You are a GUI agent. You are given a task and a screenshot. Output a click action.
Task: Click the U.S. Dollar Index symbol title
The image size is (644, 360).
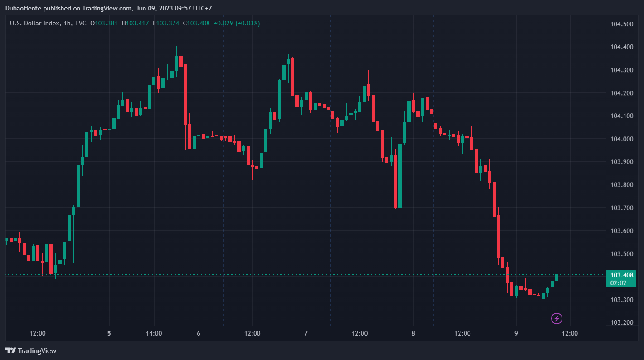[34, 23]
